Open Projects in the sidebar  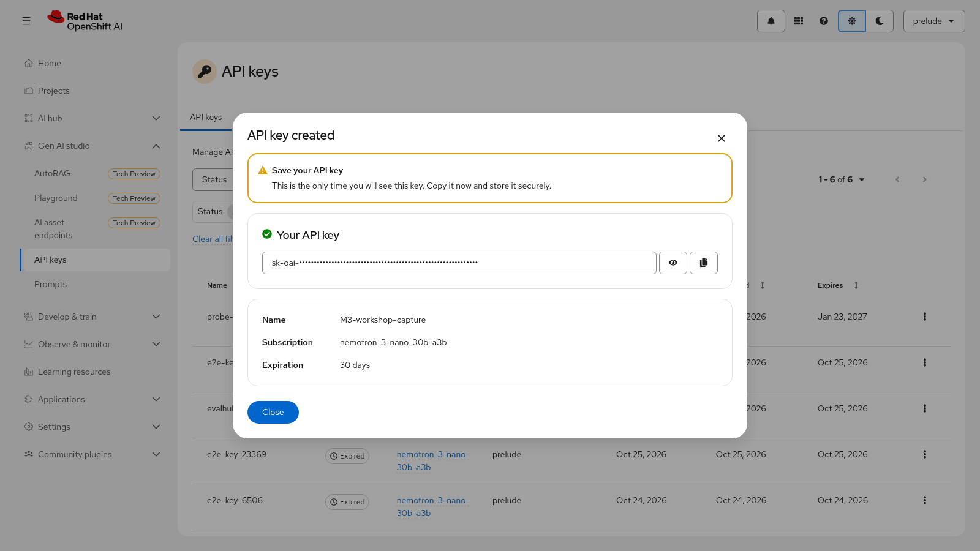pyautogui.click(x=95, y=91)
